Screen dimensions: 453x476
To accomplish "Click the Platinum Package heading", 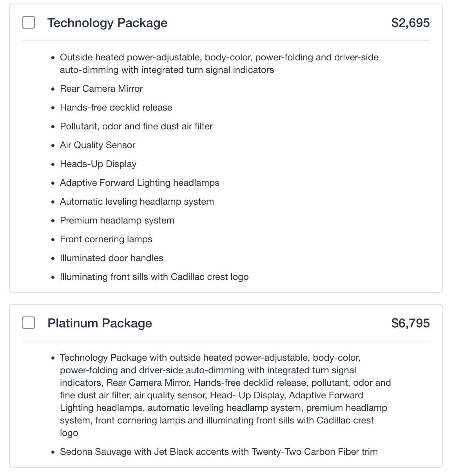I will pyautogui.click(x=100, y=323).
